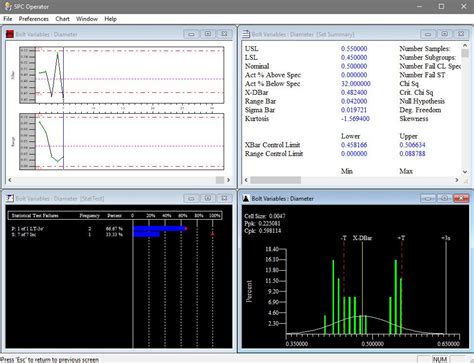Click the USL value 0.550000
Viewport: 474px width, 363px height.
pos(354,49)
